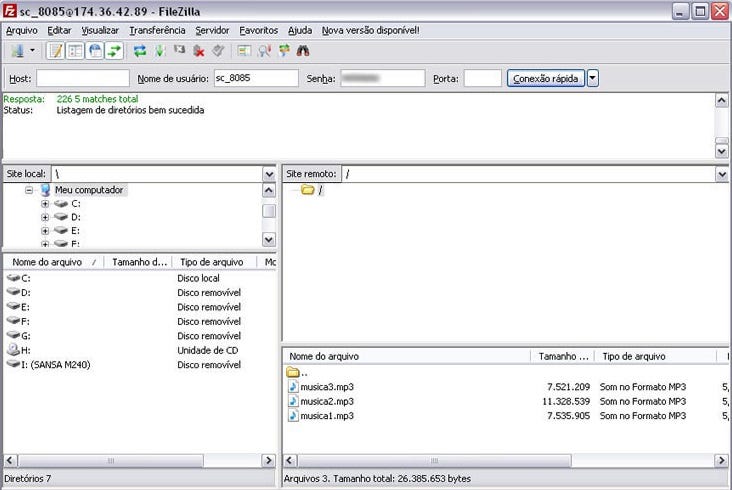Sort local list by Tipo de arquivo

pyautogui.click(x=214, y=262)
